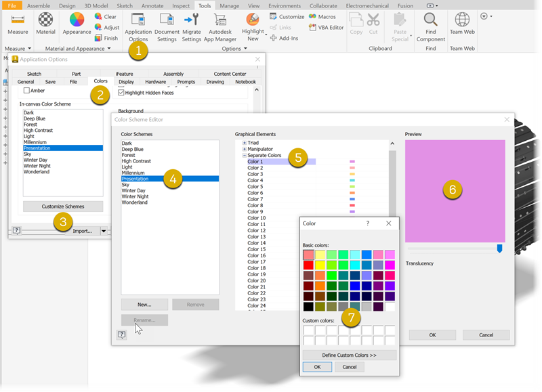Open the Material tool

pos(45,24)
